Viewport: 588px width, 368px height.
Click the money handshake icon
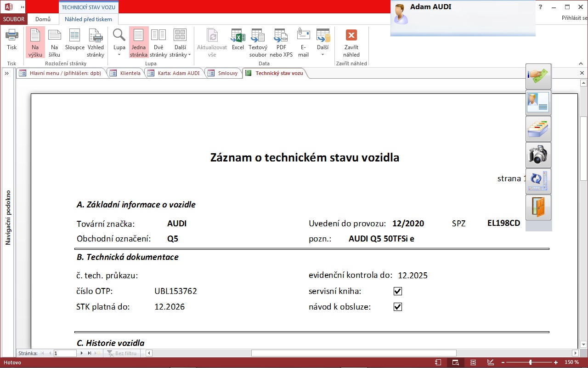pos(538,76)
